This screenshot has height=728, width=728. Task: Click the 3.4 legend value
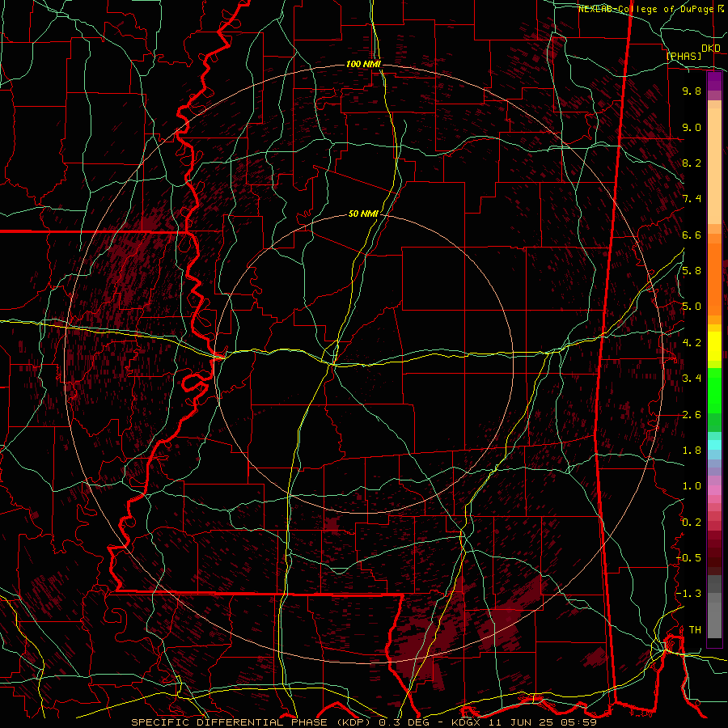[692, 379]
